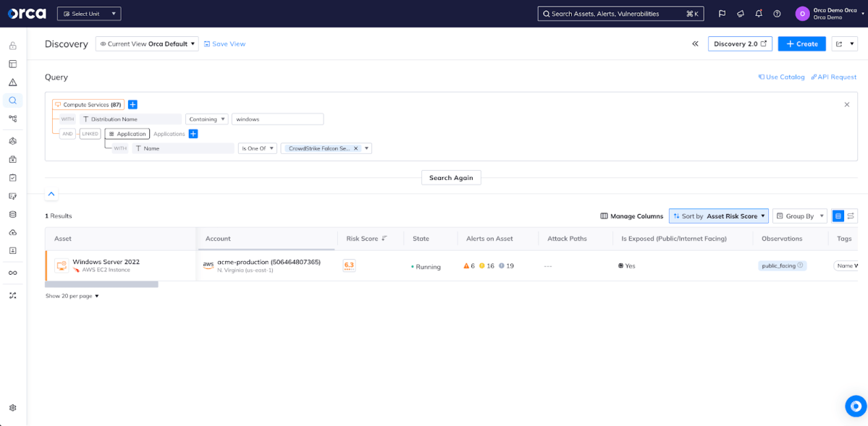
Task: Open the sidebar icon between the clipboard checkmark and the database icon
Action: click(x=13, y=196)
